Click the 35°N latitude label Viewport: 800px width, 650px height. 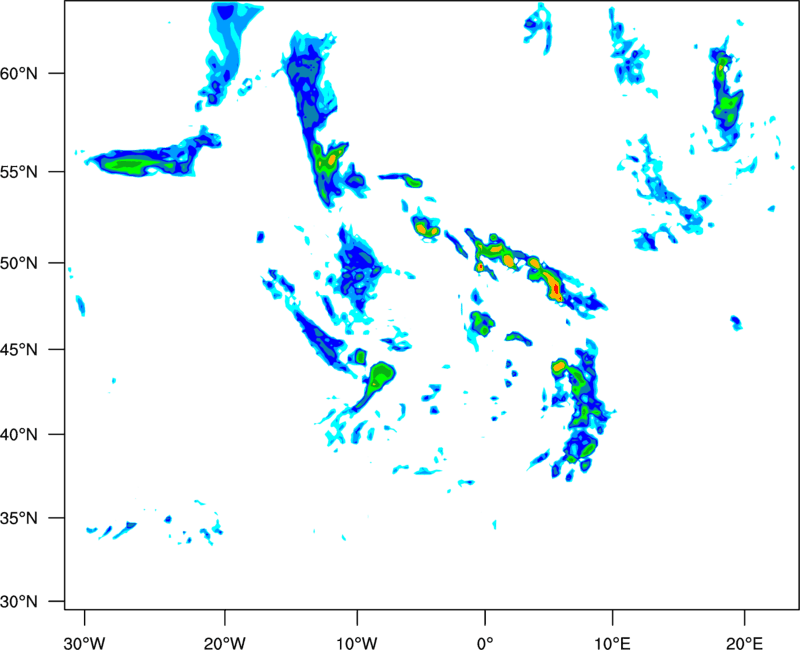click(19, 518)
